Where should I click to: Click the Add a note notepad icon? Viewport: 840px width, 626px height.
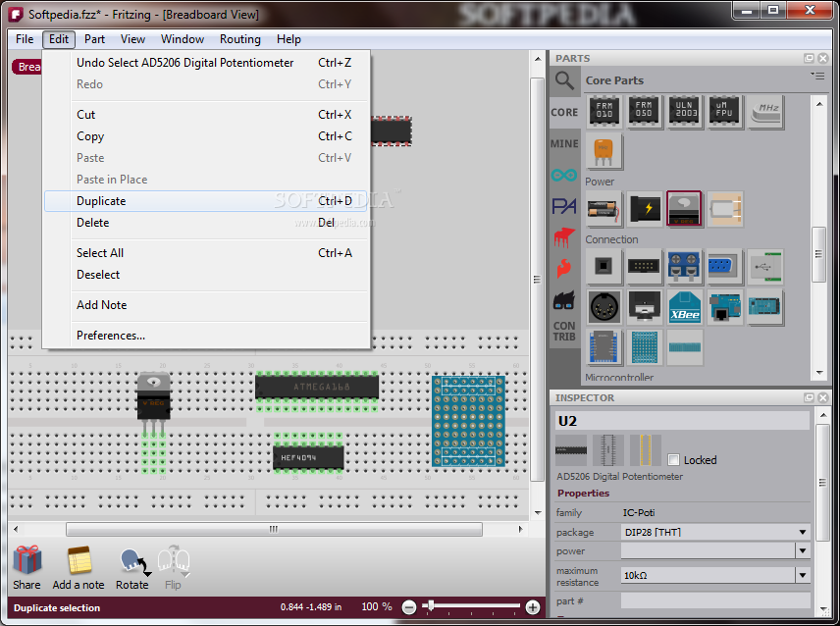[79, 560]
